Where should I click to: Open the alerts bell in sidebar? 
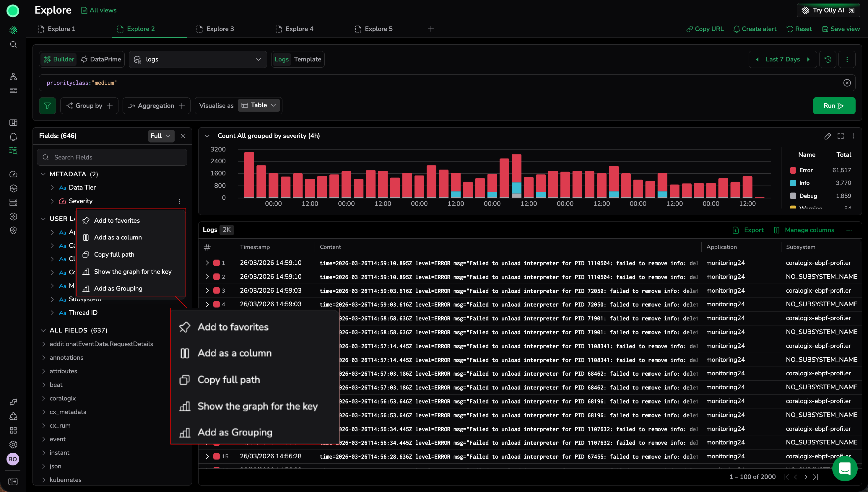pos(13,137)
